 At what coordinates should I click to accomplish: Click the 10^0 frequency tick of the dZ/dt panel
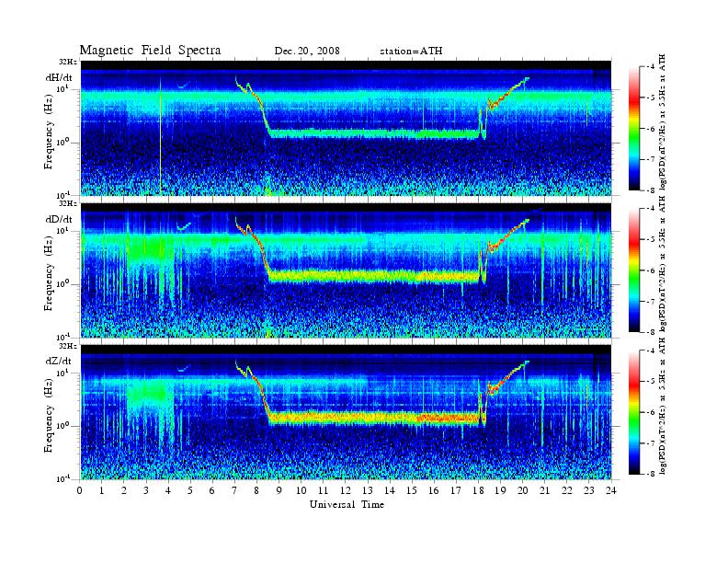[x=63, y=426]
